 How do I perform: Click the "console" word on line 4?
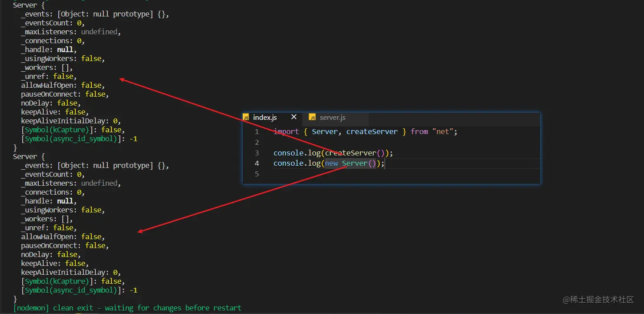(x=288, y=163)
